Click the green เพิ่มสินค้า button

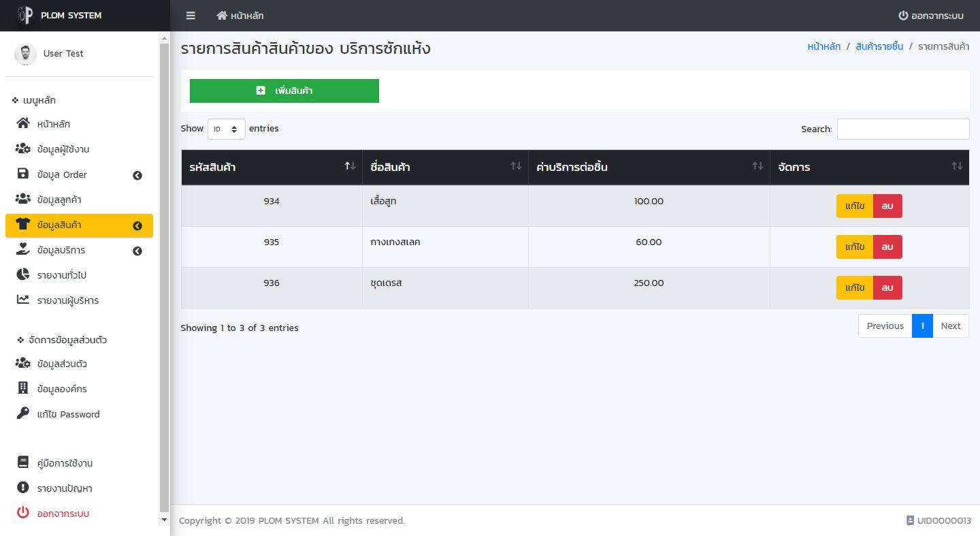click(x=284, y=91)
